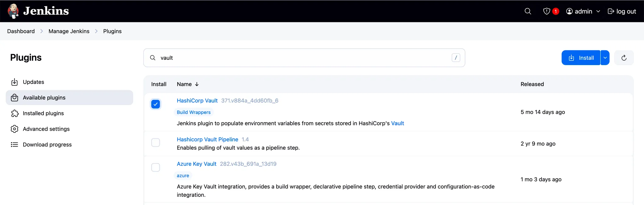Click the azure category tag

pyautogui.click(x=183, y=175)
